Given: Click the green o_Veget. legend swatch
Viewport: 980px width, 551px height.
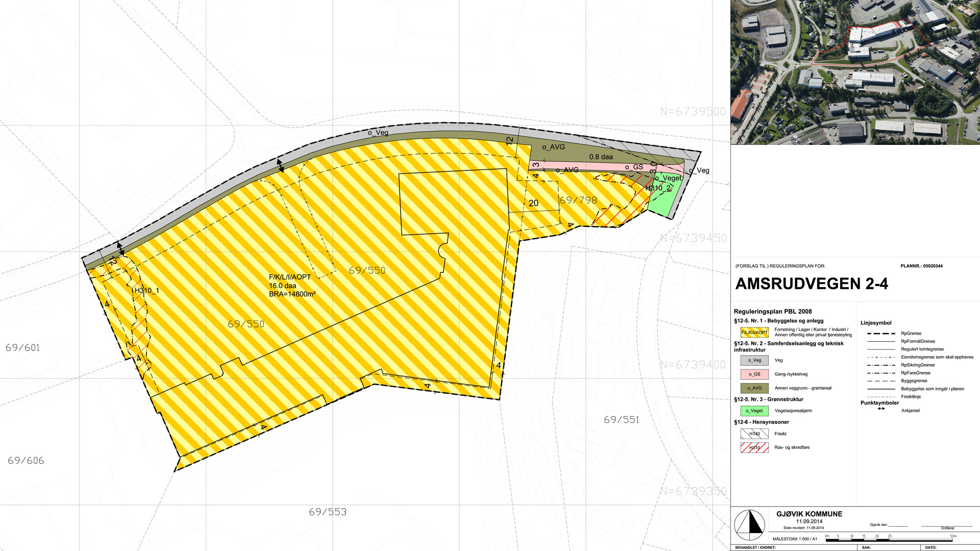Looking at the screenshot, I should pyautogui.click(x=754, y=411).
